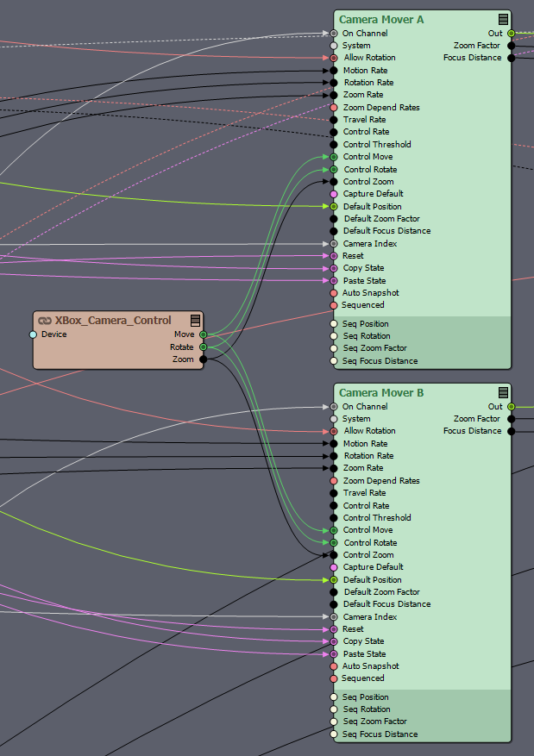Click Control Move port of Camera Mover A
The height and width of the screenshot is (756, 534).
[x=333, y=157]
